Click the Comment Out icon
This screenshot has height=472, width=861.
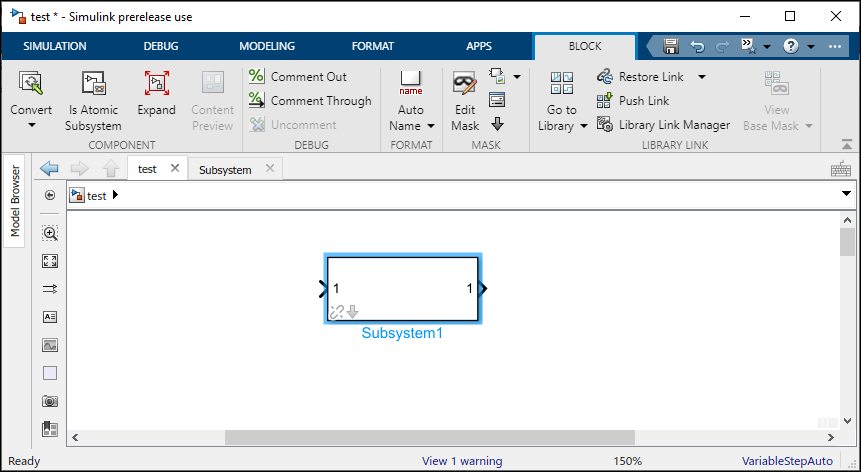(256, 76)
